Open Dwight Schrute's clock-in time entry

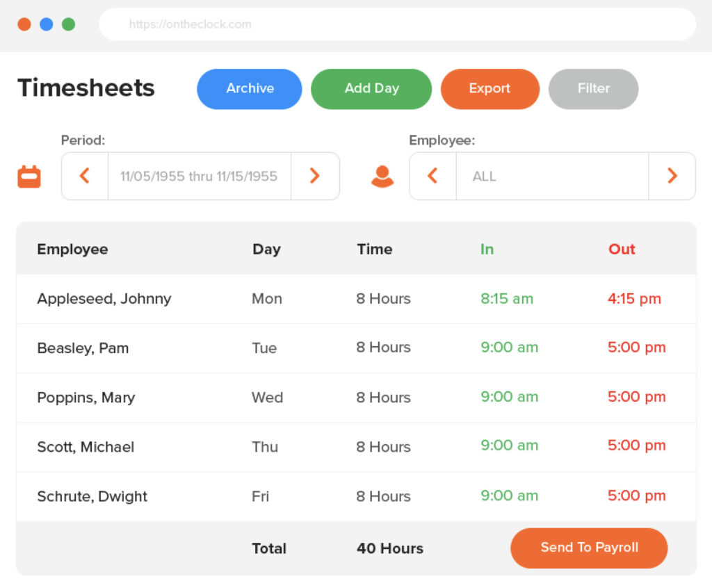coord(510,496)
